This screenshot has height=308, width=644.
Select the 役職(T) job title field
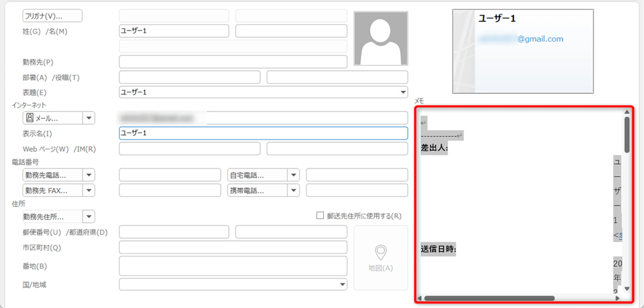[337, 77]
